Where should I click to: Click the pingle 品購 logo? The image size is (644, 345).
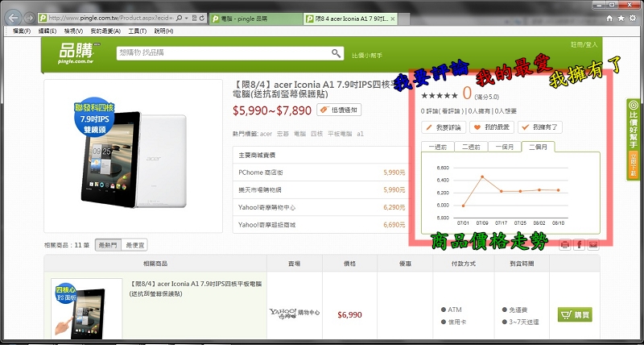(x=77, y=52)
